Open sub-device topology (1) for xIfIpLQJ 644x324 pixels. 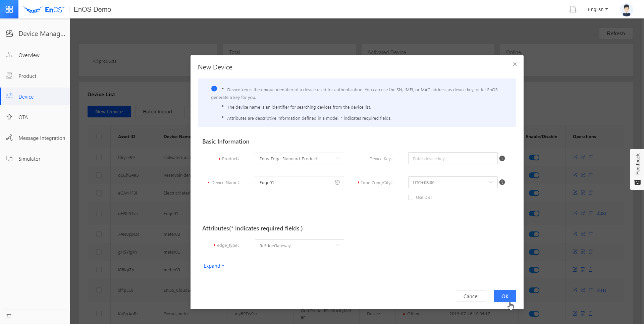pyautogui.click(x=601, y=290)
